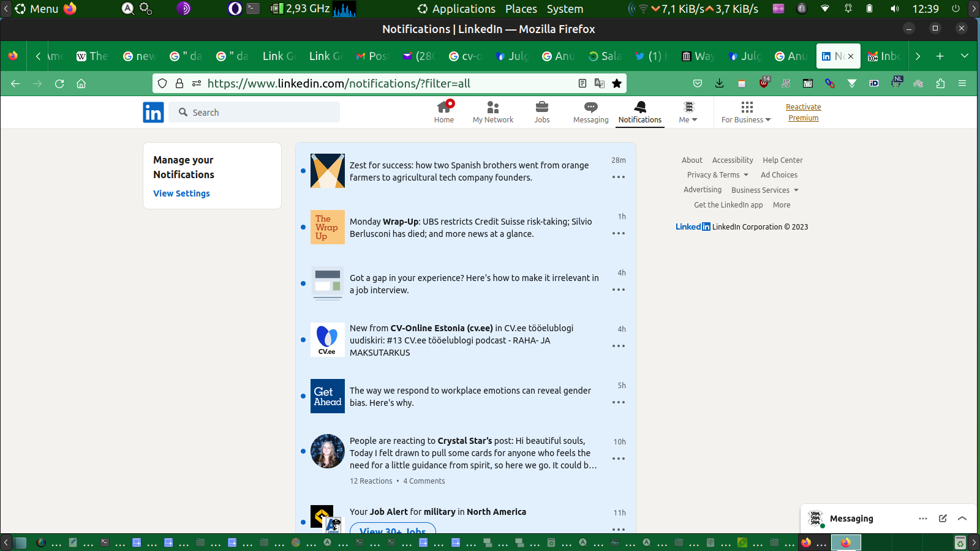The width and height of the screenshot is (980, 551).
Task: Open the Places menu in the top panel
Action: click(521, 9)
